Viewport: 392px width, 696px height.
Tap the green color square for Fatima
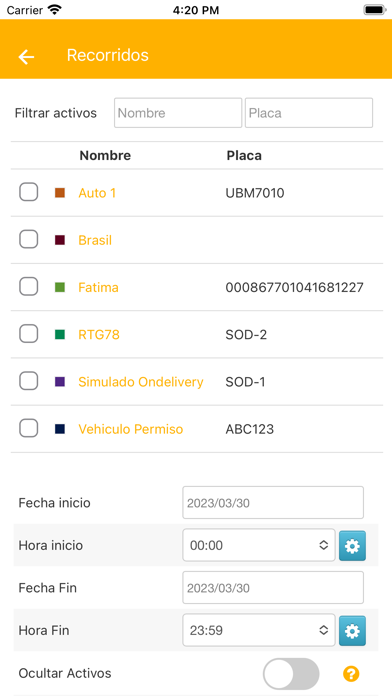pos(60,287)
